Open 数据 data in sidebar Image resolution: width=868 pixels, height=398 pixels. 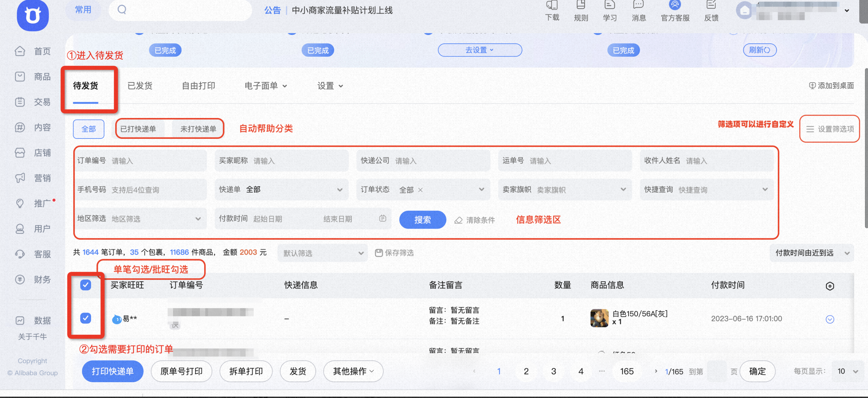point(33,320)
